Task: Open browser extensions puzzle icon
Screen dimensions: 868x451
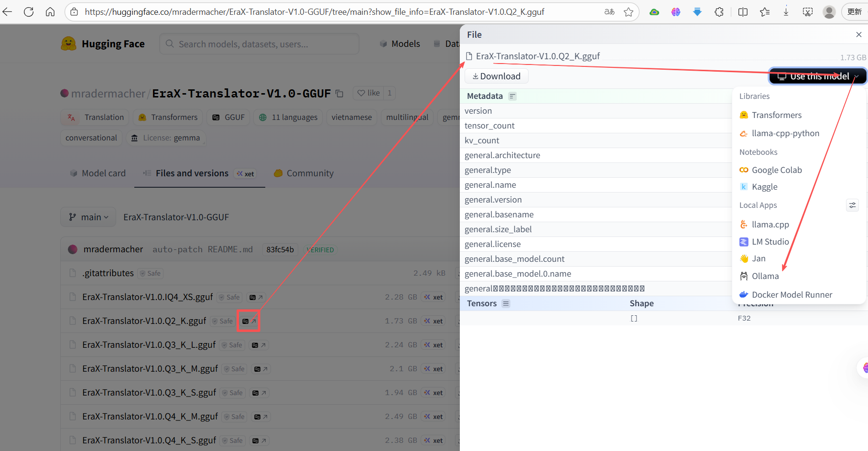Action: pos(719,12)
